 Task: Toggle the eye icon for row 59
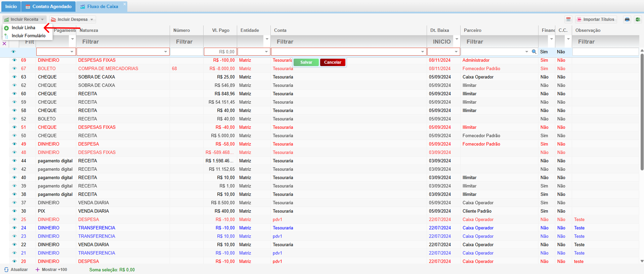(14, 102)
